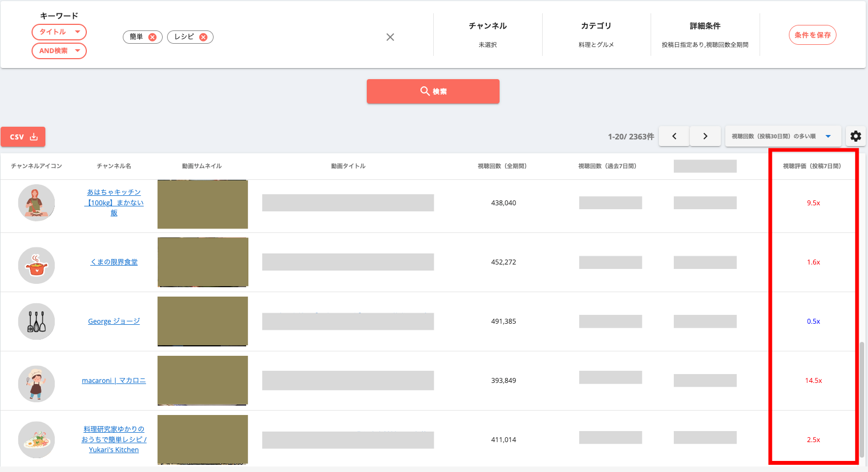Open the AND検索 mode dropdown
Screen dimensions: 868x472
pyautogui.click(x=59, y=51)
